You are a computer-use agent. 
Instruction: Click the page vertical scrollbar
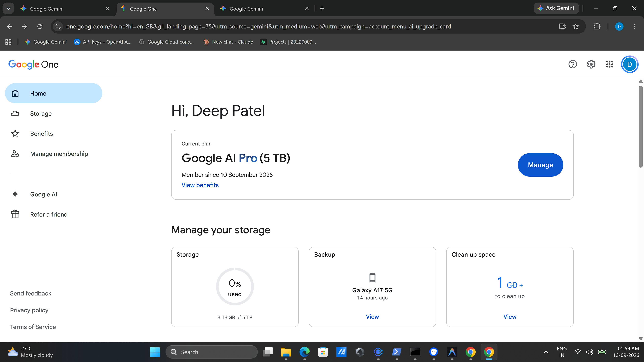[640, 126]
